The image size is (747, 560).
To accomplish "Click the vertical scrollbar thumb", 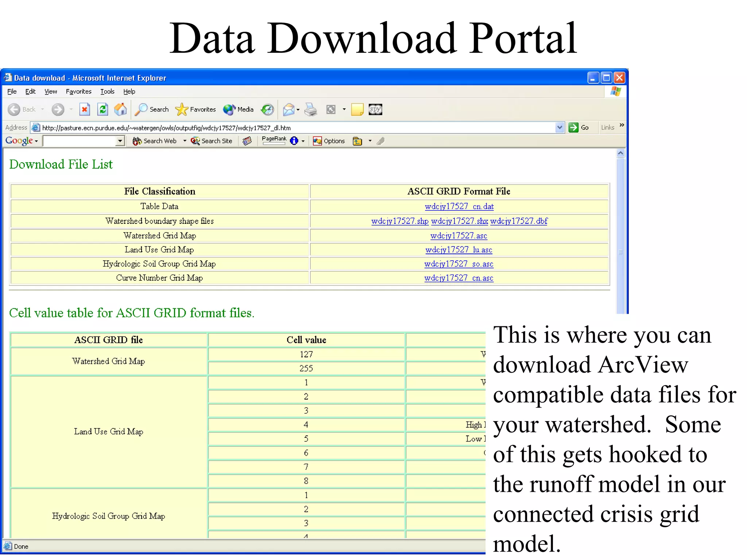I will [620, 236].
